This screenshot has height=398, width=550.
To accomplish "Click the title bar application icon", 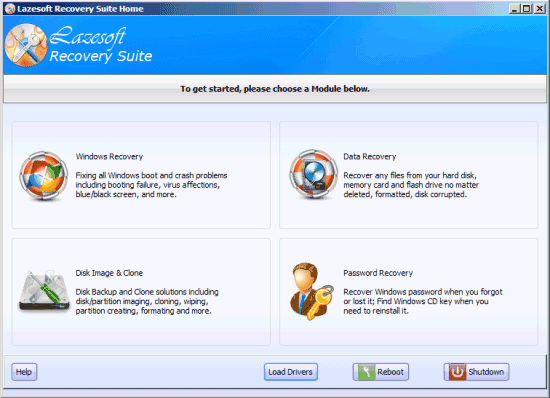I will [10, 8].
